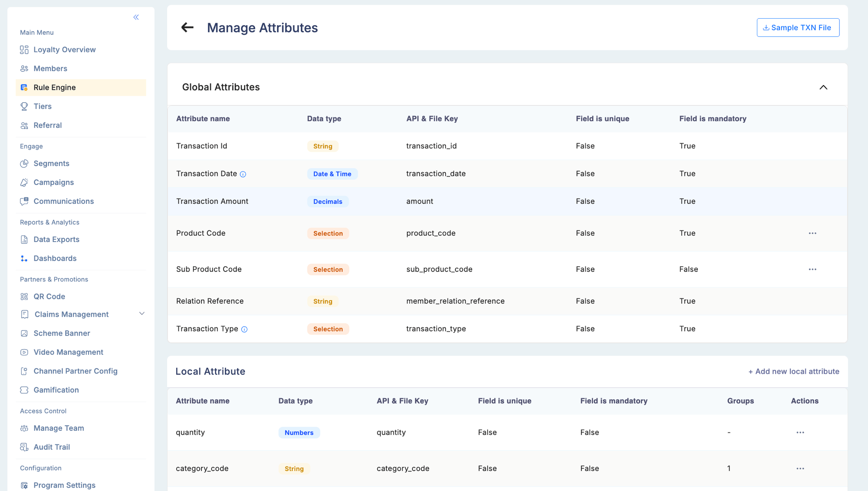
Task: Click the Rule Engine icon
Action: 24,88
